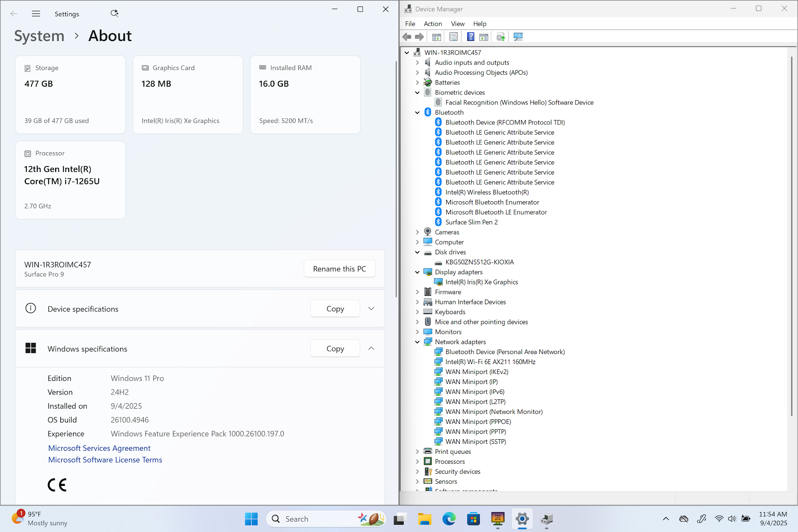The image size is (798, 532).
Task: Click the Show/Hide Action Pane toolbar icon
Action: 484,37
